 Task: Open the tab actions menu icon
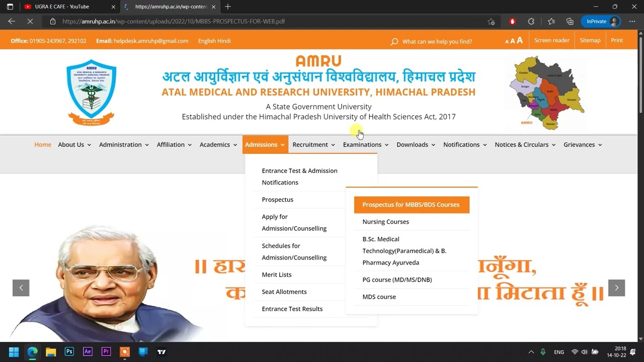pos(10,7)
